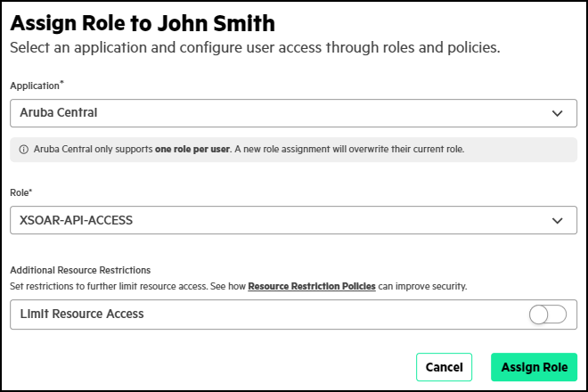This screenshot has height=392, width=588.
Task: Open the Aruba Central application selector
Action: pos(267,113)
